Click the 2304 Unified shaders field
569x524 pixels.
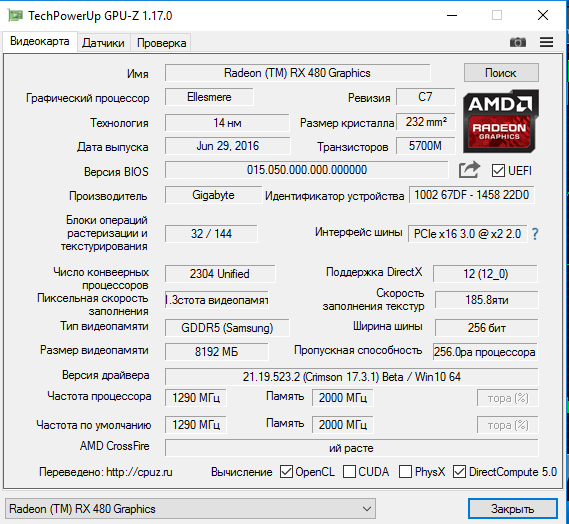[x=220, y=274]
